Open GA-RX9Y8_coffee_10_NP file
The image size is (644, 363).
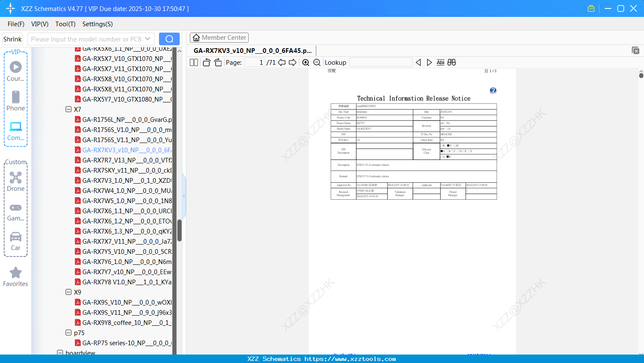pos(123,322)
